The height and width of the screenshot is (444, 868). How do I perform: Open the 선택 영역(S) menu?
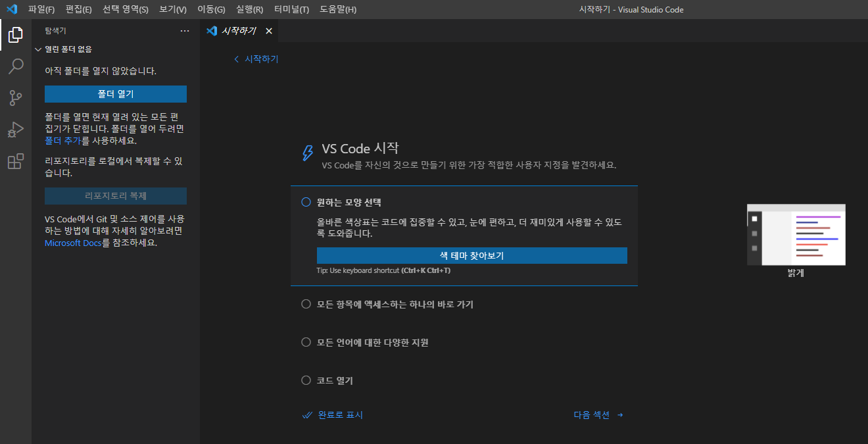(126, 9)
